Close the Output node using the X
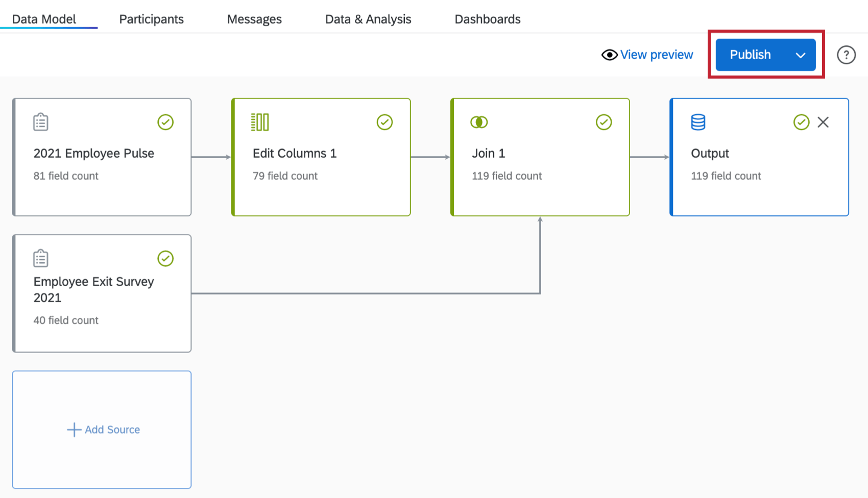The width and height of the screenshot is (868, 498). click(x=823, y=122)
